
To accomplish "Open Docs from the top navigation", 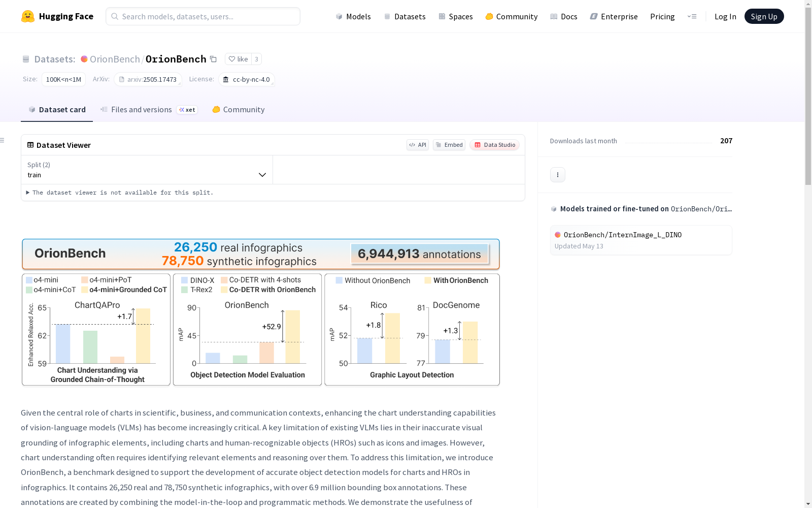I will [563, 16].
